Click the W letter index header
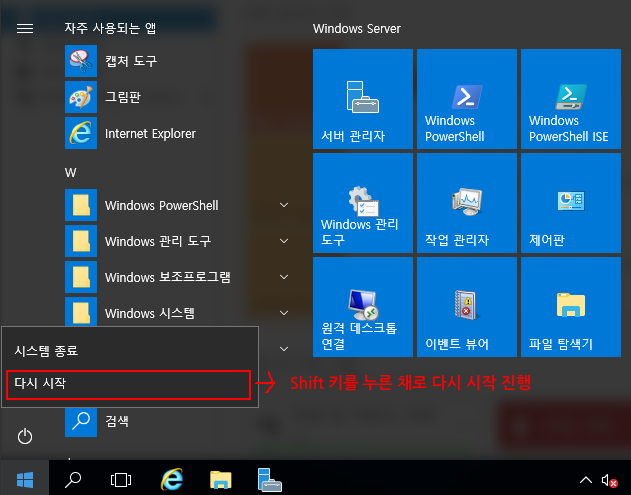This screenshot has width=631, height=495. pyautogui.click(x=70, y=173)
